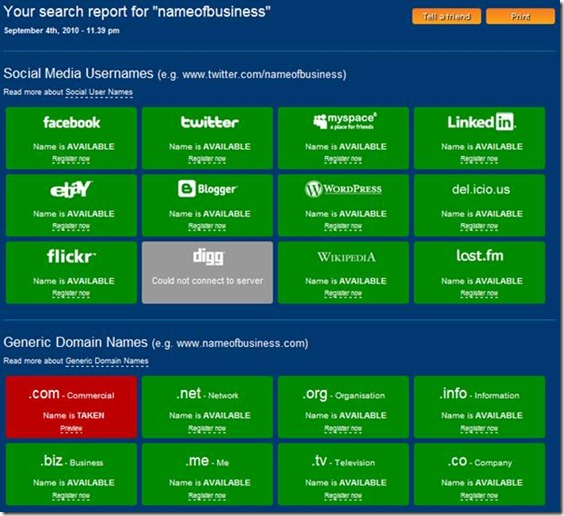Click the Blogger logo

[208, 189]
